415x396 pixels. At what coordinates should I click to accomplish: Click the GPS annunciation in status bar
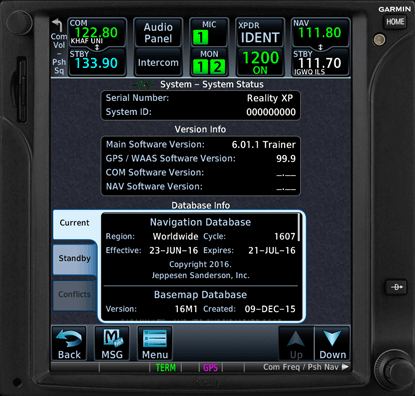(210, 367)
